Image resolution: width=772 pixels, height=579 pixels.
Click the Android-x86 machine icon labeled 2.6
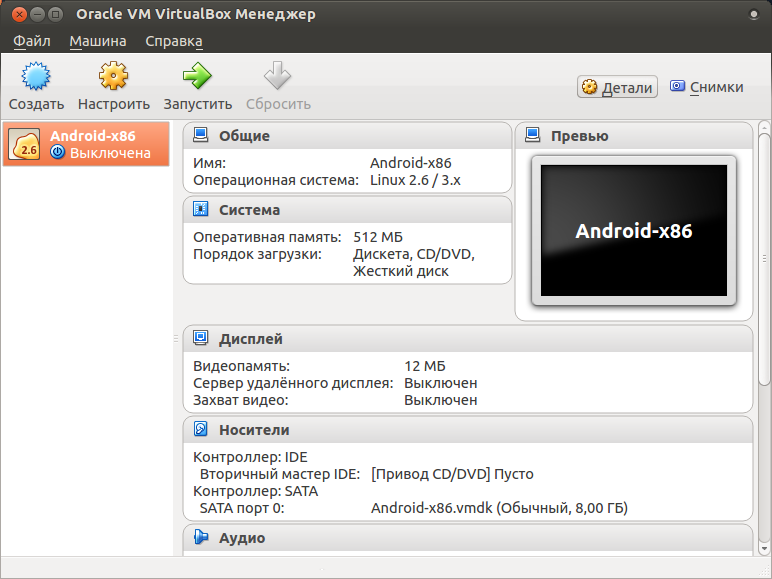(24, 145)
